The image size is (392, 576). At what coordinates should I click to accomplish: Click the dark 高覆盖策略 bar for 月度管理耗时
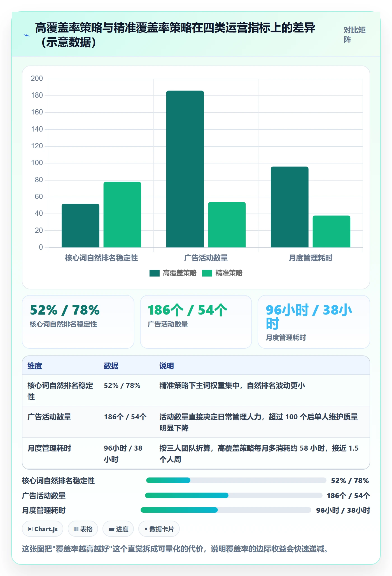pyautogui.click(x=290, y=207)
